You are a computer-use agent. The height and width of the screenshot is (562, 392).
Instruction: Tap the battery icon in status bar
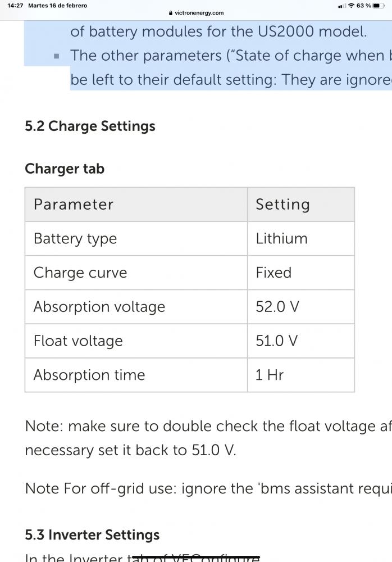point(379,6)
